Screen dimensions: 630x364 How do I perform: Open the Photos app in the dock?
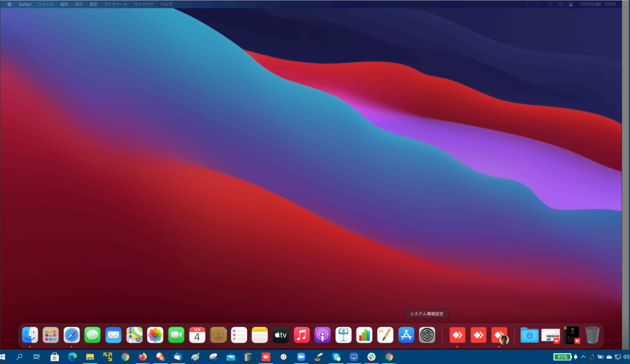coord(155,335)
